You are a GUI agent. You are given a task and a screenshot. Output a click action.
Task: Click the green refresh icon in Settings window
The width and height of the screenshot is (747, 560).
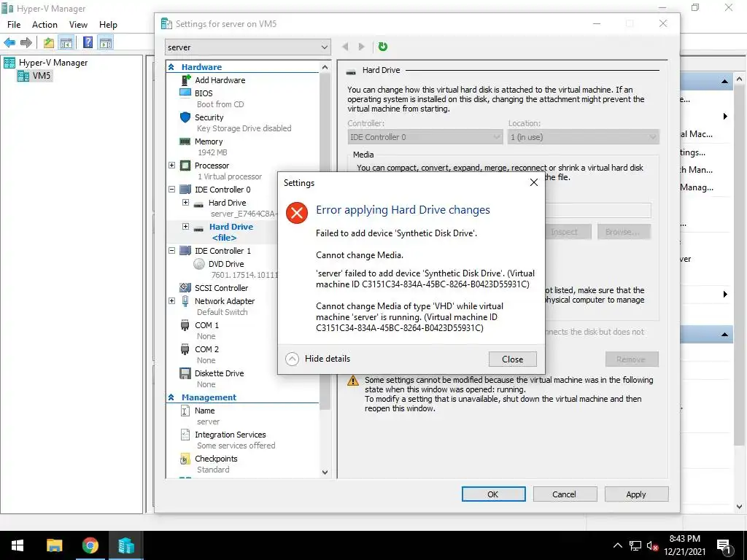[x=382, y=47]
